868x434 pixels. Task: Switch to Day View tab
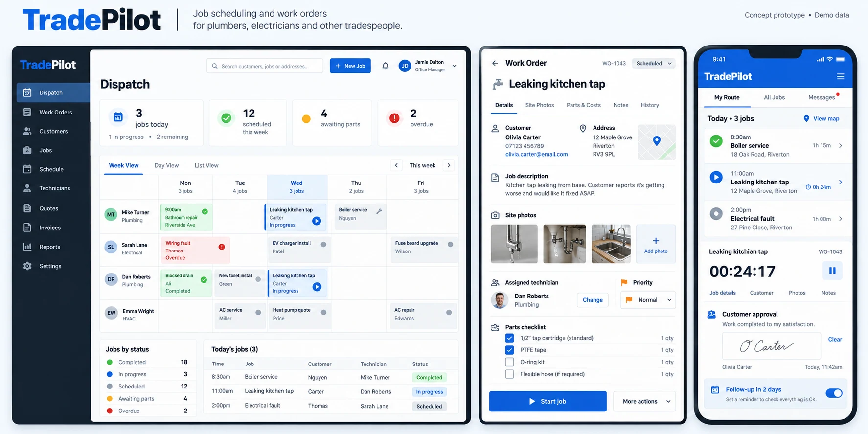[166, 165]
